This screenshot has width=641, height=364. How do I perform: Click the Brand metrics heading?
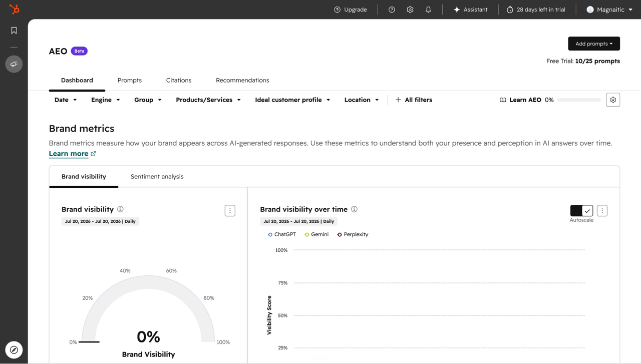[82, 129]
